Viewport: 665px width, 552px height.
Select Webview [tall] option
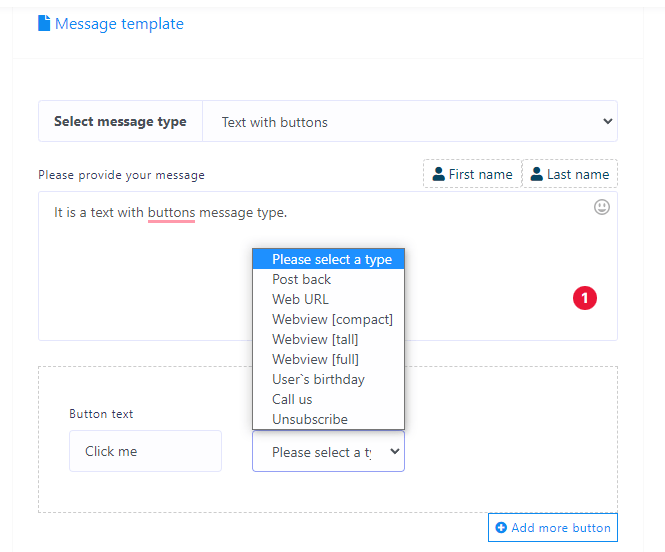pos(315,339)
